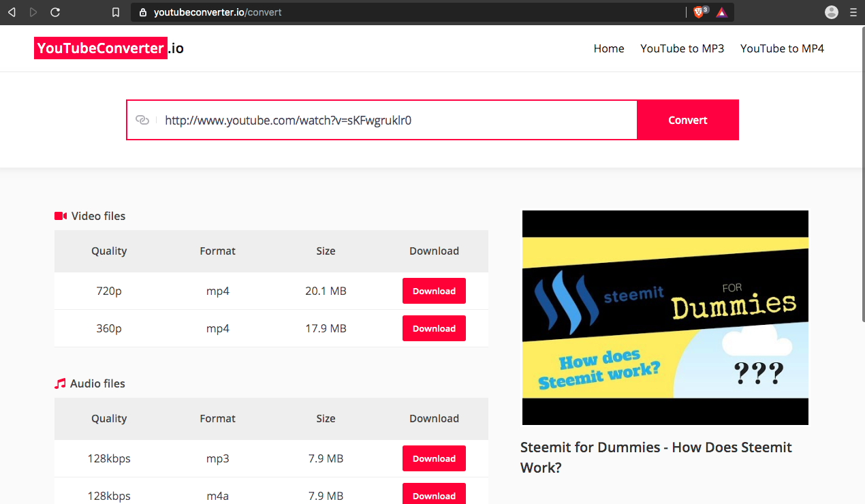Download the 720p mp4 video
Viewport: 865px width, 504px height.
434,291
